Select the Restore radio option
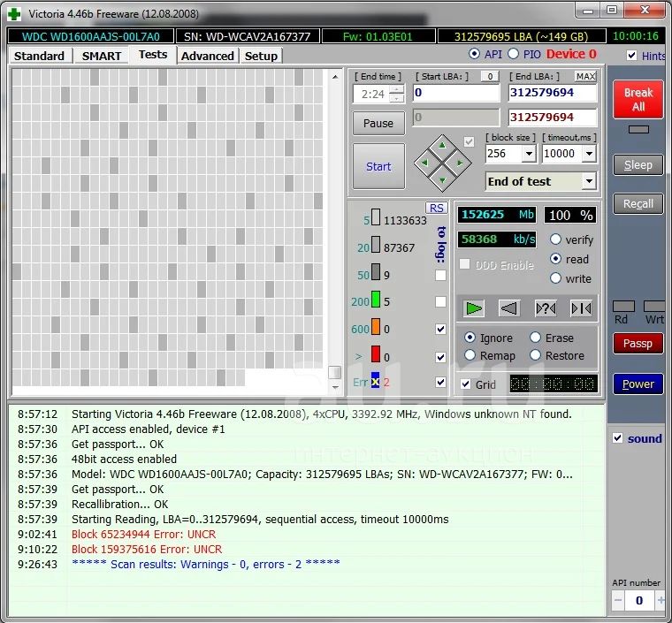 535,355
